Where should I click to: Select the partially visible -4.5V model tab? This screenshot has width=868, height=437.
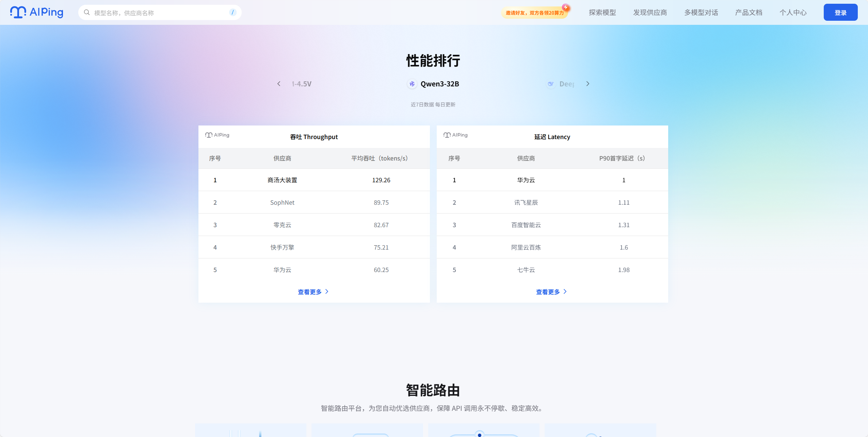point(302,84)
